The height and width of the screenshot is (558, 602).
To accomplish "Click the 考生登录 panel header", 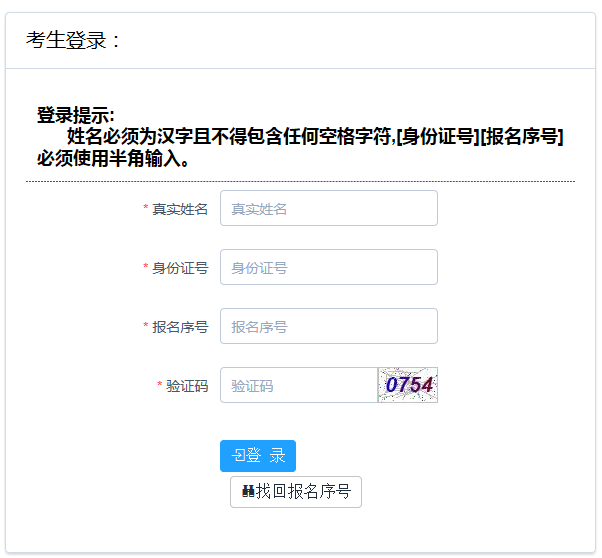I will pyautogui.click(x=74, y=41).
